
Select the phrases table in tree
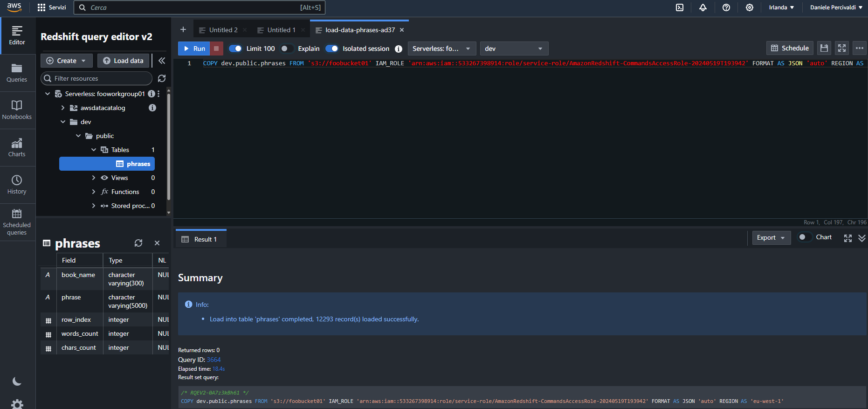pos(107,164)
